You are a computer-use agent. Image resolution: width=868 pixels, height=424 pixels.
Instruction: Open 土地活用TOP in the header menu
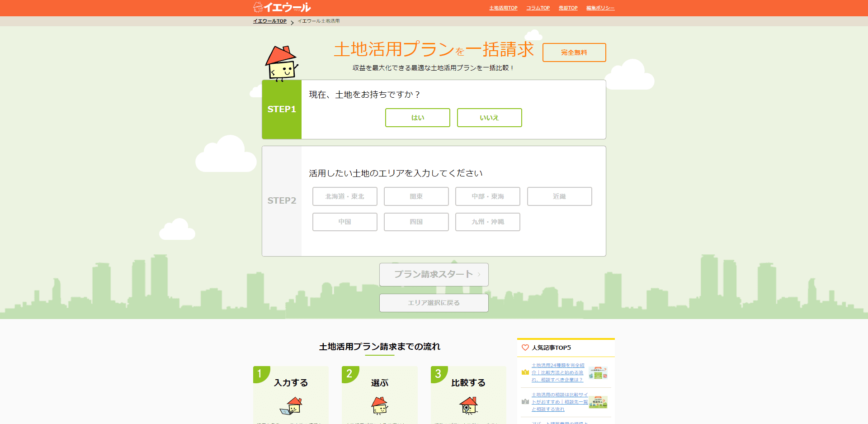[x=503, y=8]
